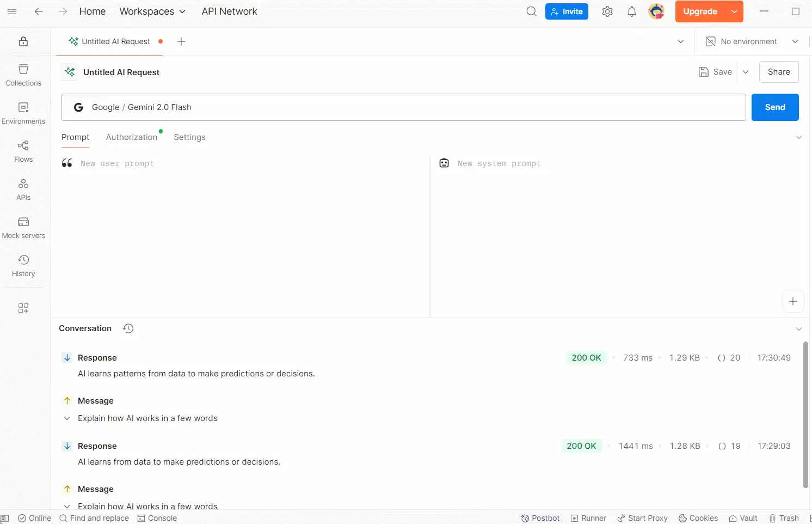Open History in the sidebar

[23, 266]
